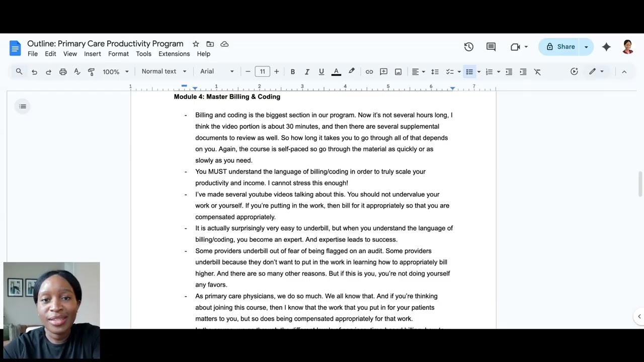This screenshot has width=644, height=362.
Task: Rename the document title field
Action: [x=105, y=44]
